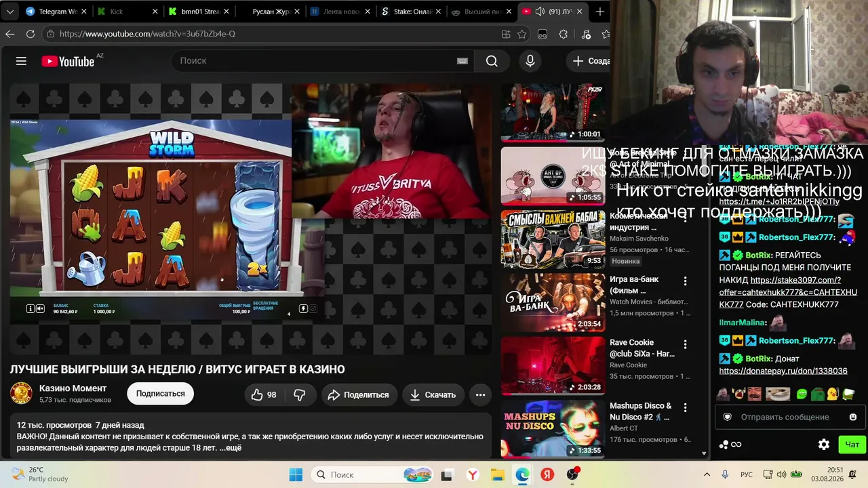Screen dimensions: 868x488
Task: Show hidden tray icons chevron
Action: 707,474
